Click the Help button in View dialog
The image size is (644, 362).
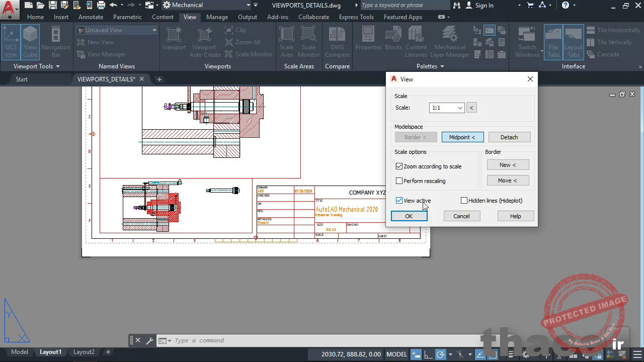pyautogui.click(x=516, y=216)
